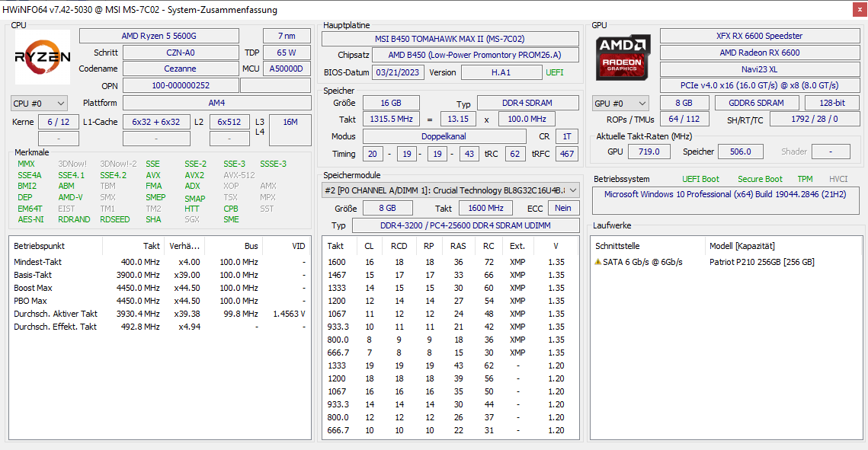The height and width of the screenshot is (450, 868).
Task: Click the 65 W TDP field
Action: (287, 53)
